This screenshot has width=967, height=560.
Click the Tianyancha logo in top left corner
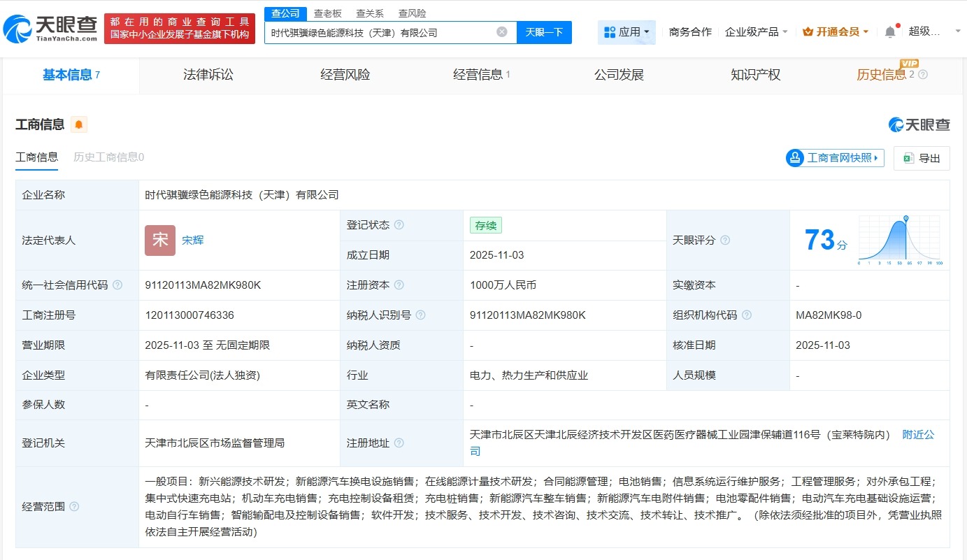tap(45, 28)
